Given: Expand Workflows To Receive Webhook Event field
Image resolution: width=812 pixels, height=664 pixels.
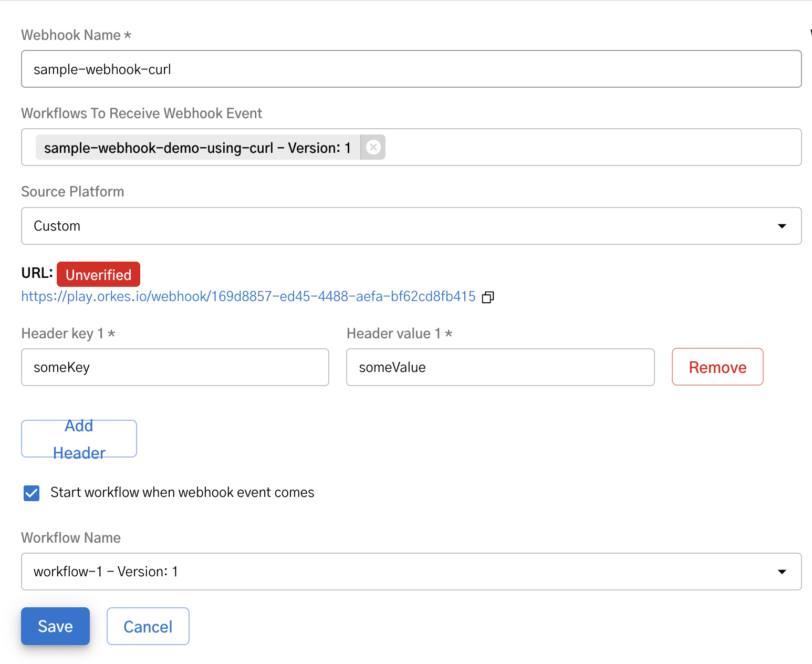Looking at the screenshot, I should point(578,147).
